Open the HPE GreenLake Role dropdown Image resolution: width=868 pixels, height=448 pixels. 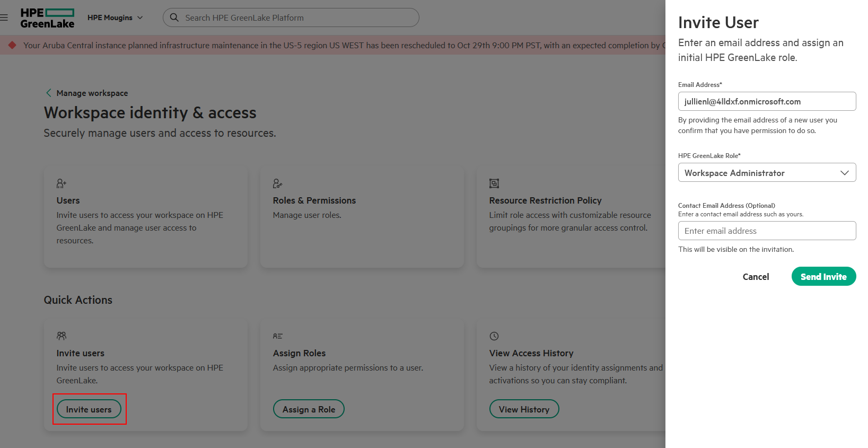click(x=766, y=173)
